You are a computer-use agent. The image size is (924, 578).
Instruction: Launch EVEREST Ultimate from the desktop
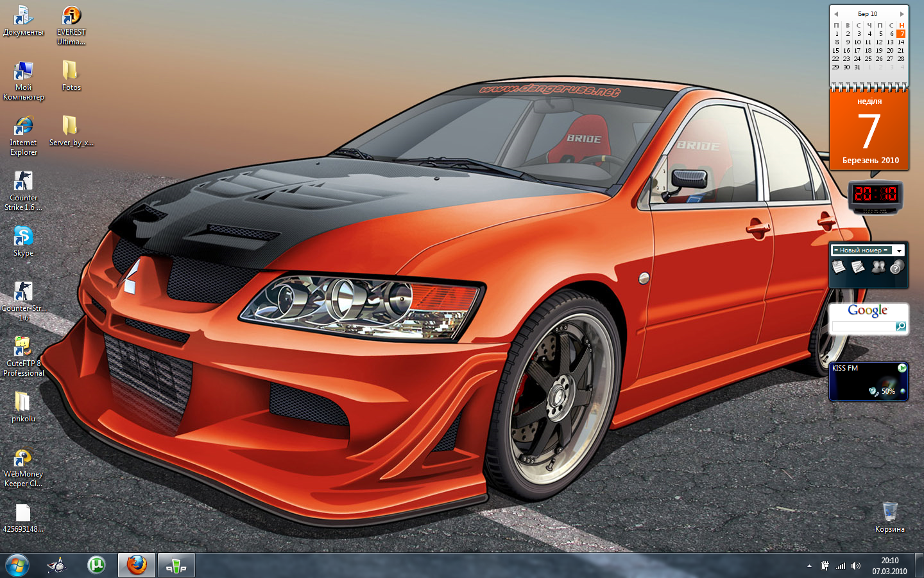(71, 26)
